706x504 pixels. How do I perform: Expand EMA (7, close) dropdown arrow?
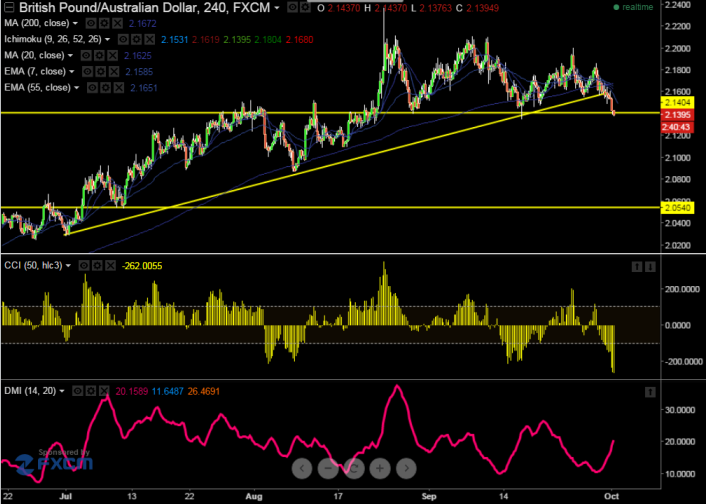coord(72,72)
